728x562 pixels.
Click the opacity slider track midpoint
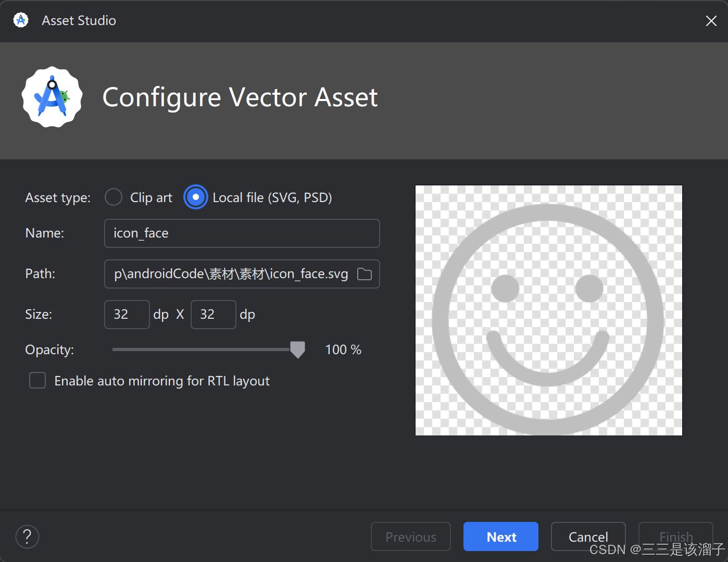205,349
